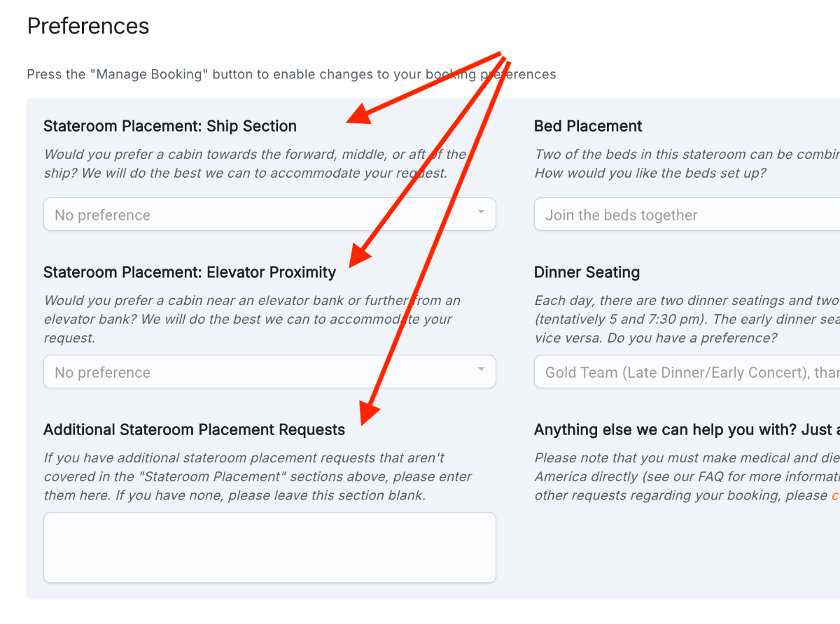Click the 'Stateroom Placement: Elevator Proximity' label
Image resolution: width=840 pixels, height=624 pixels.
pos(190,272)
